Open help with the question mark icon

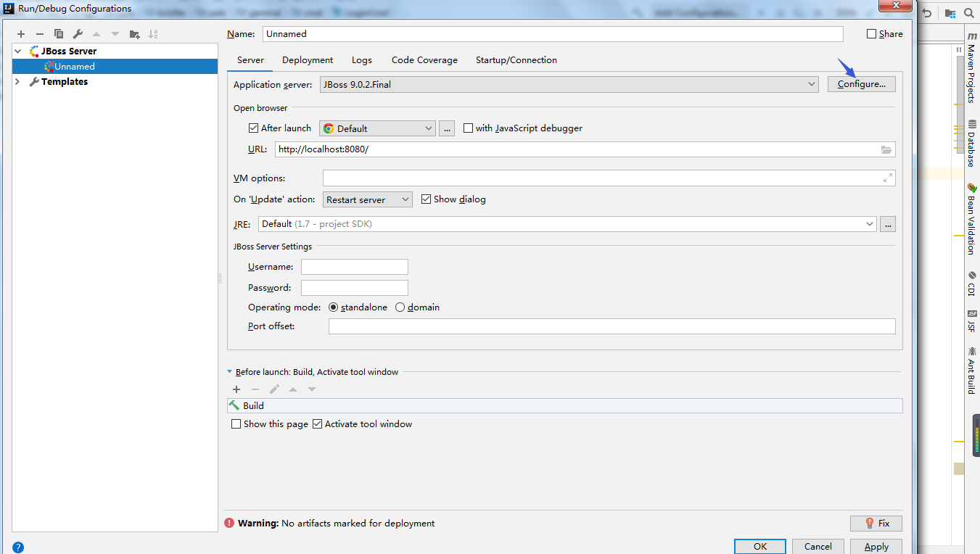18,547
